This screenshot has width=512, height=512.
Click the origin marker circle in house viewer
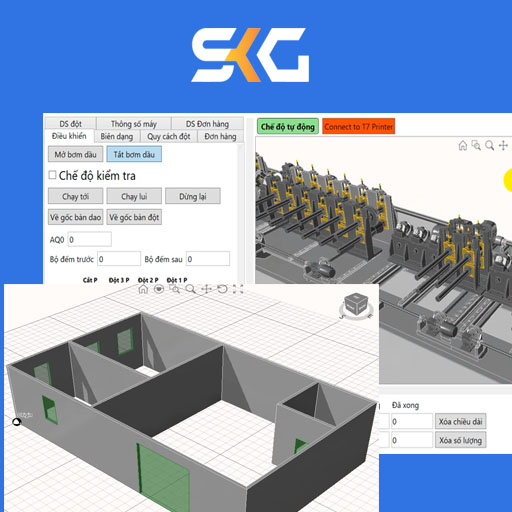[x=16, y=422]
